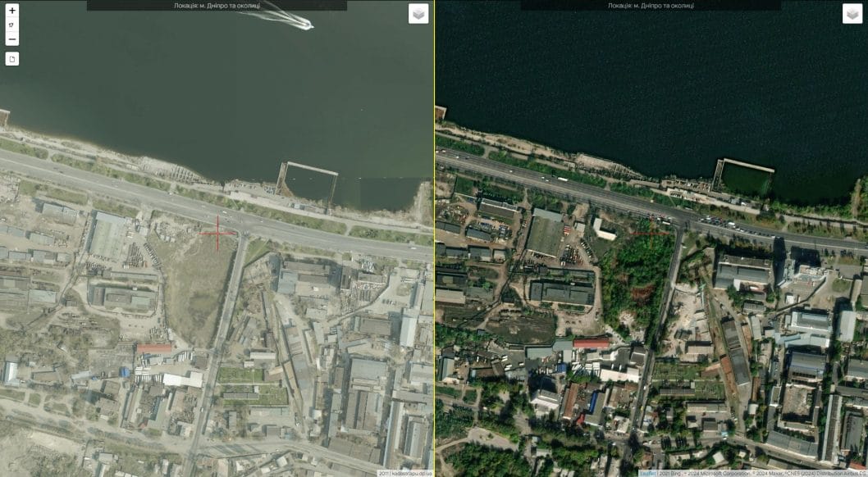Image resolution: width=868 pixels, height=477 pixels.
Task: Zoom out using the minus button
Action: pyautogui.click(x=12, y=39)
